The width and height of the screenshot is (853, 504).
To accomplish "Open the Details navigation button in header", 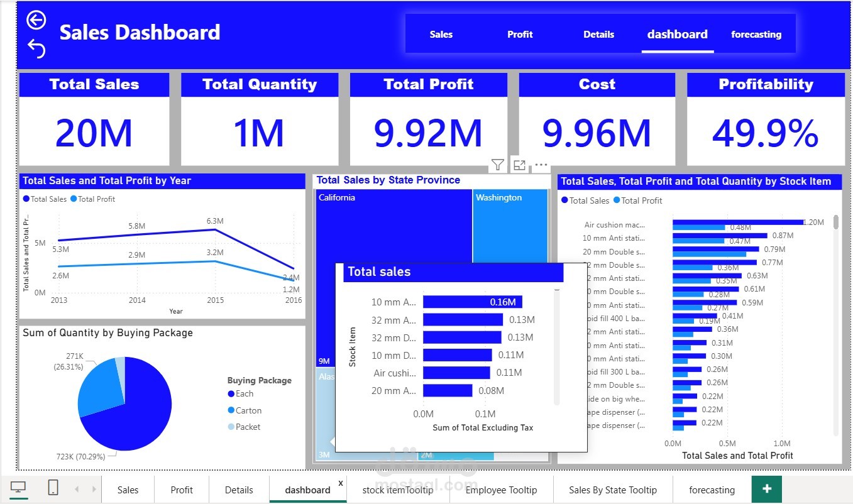I will pyautogui.click(x=598, y=35).
